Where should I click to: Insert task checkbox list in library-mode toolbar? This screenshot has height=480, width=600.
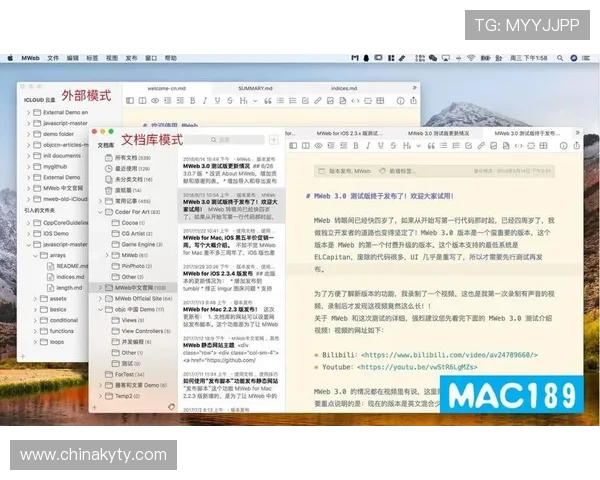(468, 146)
